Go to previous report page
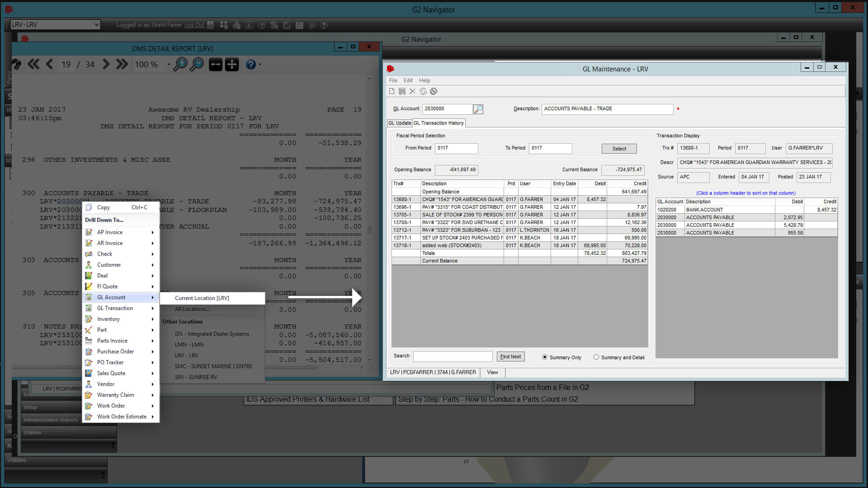The width and height of the screenshot is (868, 488). [49, 64]
